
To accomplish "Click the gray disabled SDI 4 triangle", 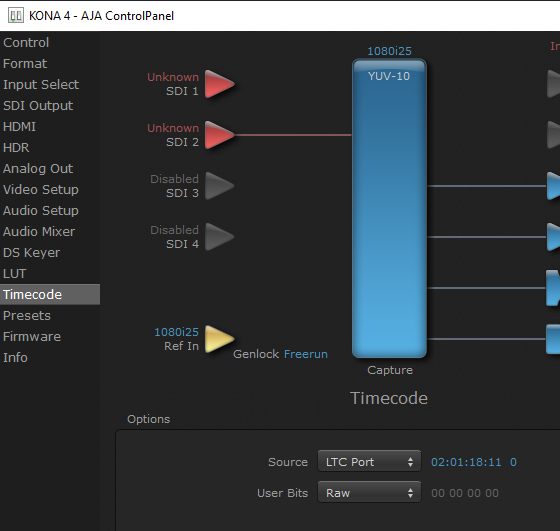I will [x=219, y=237].
